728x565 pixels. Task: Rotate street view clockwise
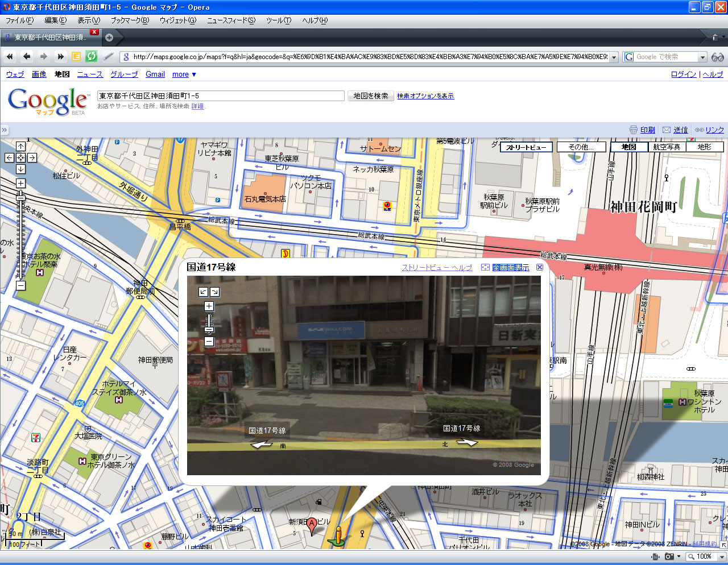214,292
